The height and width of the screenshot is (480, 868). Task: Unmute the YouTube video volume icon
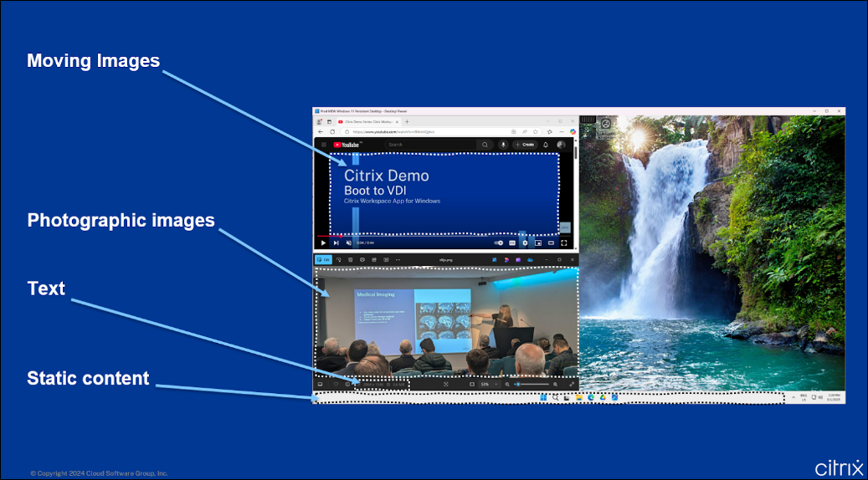point(349,243)
